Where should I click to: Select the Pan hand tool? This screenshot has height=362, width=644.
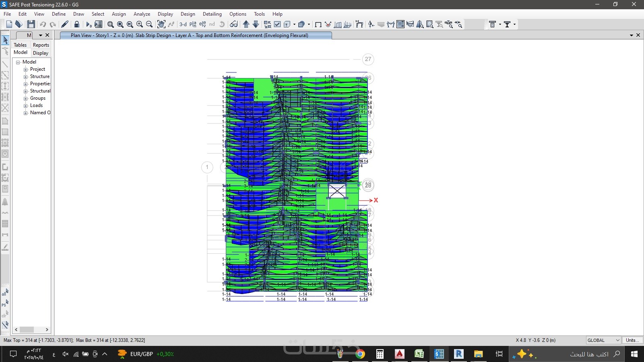pos(161,25)
